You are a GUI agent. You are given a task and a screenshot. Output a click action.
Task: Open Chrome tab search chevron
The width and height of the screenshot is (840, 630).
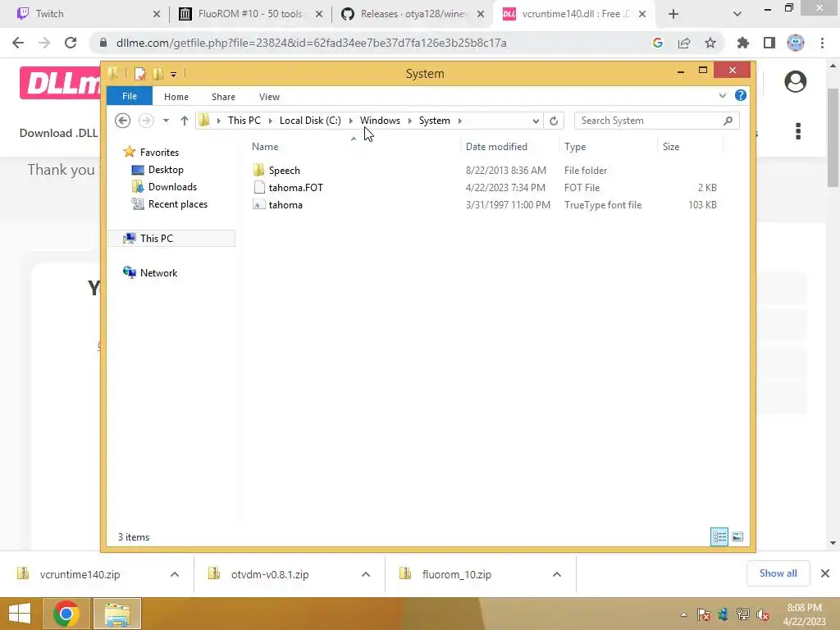(x=737, y=14)
